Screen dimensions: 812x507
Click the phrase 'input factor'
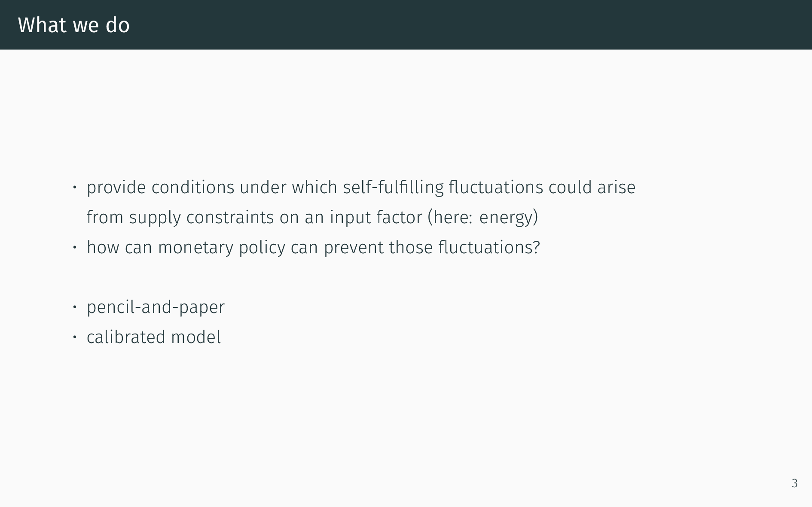[376, 218]
